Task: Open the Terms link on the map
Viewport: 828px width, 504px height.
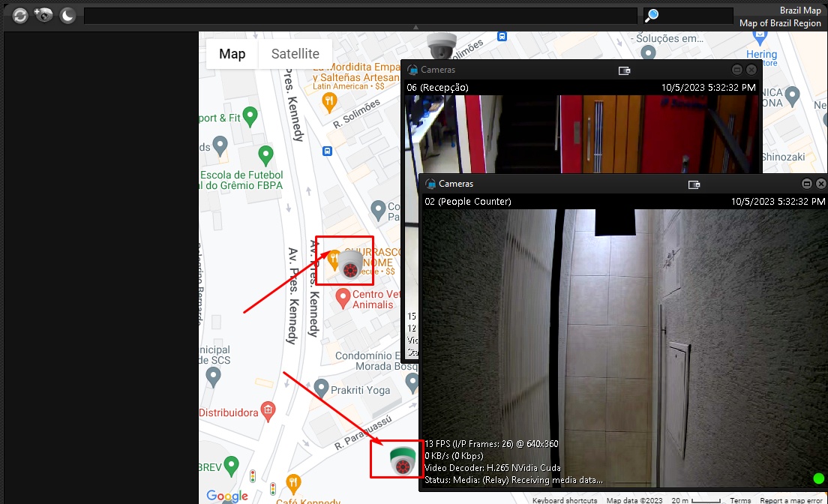Action: (x=740, y=500)
